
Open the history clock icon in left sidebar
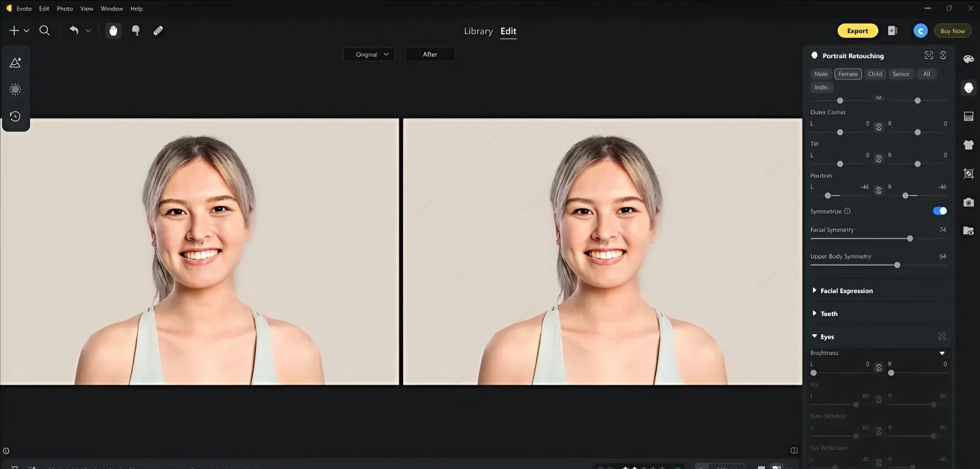click(x=15, y=116)
